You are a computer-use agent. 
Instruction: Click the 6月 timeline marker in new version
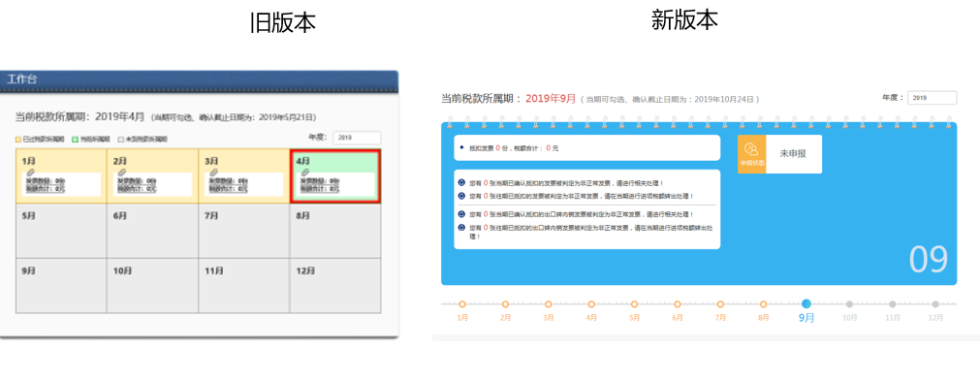(678, 304)
